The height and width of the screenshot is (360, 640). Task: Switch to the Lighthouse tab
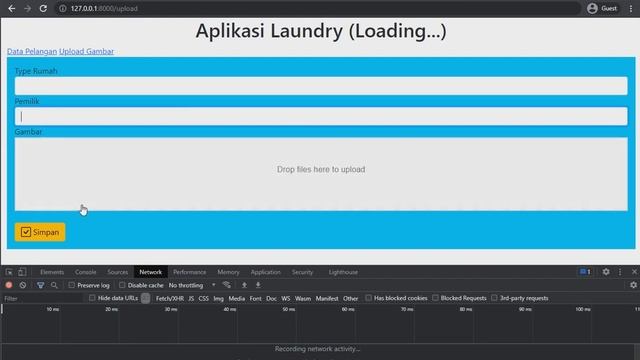343,272
